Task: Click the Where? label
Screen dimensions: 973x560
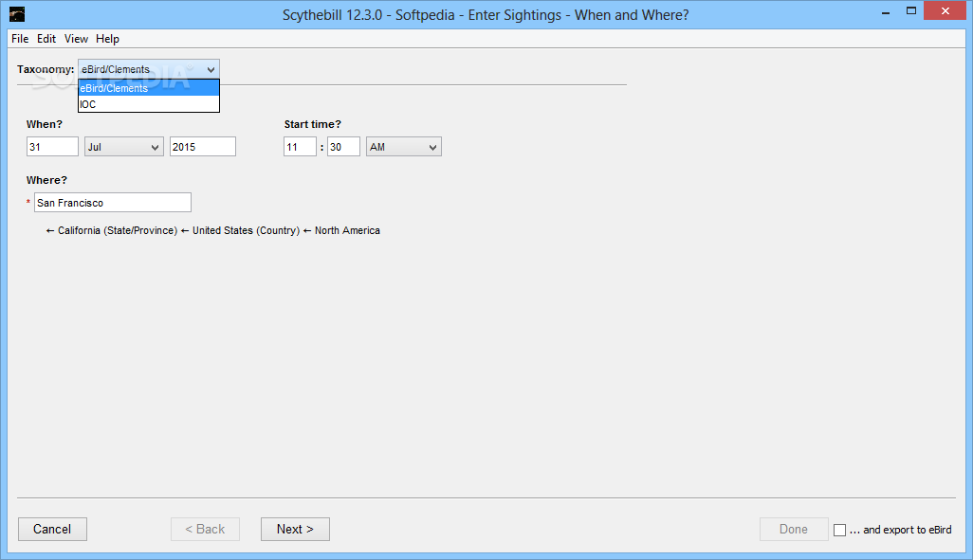Action: pyautogui.click(x=46, y=180)
